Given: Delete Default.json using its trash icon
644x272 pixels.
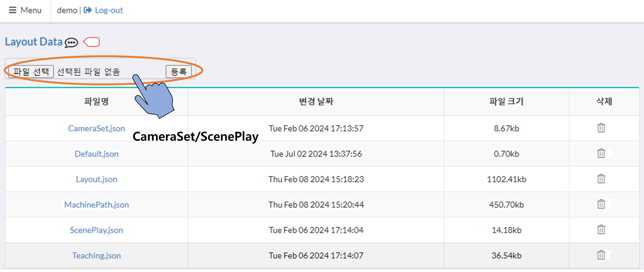Looking at the screenshot, I should point(601,153).
